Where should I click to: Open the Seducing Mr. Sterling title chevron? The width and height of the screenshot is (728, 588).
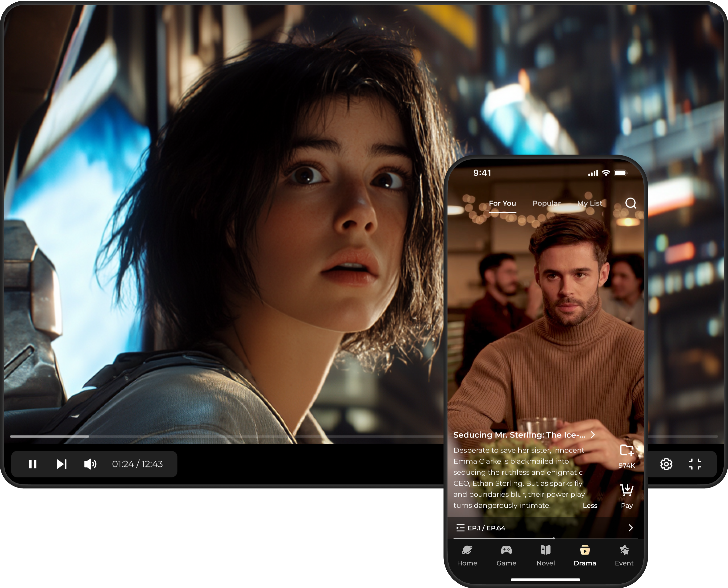click(593, 435)
